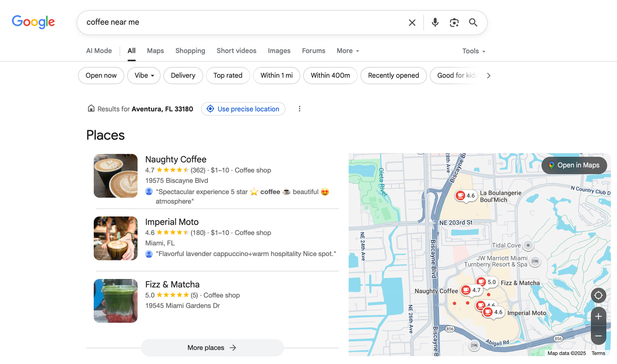Click the 'Aventura, FL 33180' location text
Image resolution: width=617 pixels, height=364 pixels.
[162, 109]
